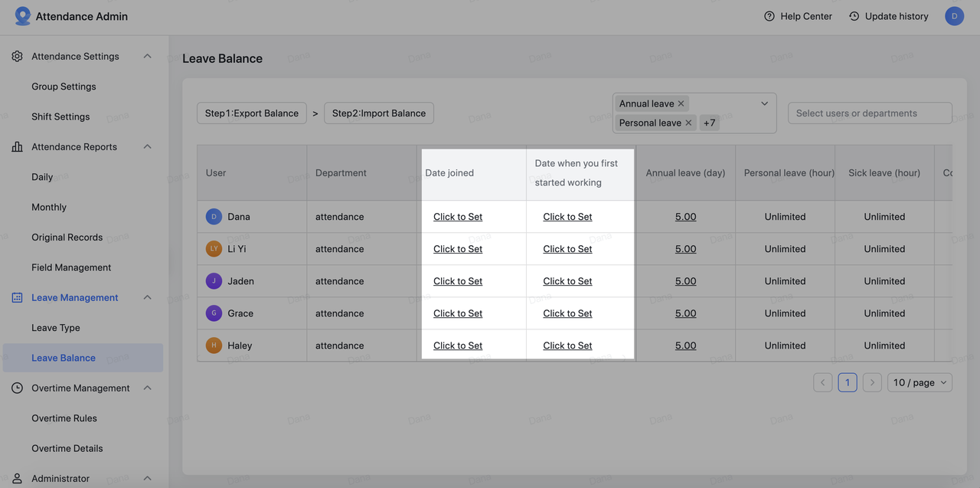Open the 10 / page dropdown
The width and height of the screenshot is (980, 488).
tap(920, 382)
